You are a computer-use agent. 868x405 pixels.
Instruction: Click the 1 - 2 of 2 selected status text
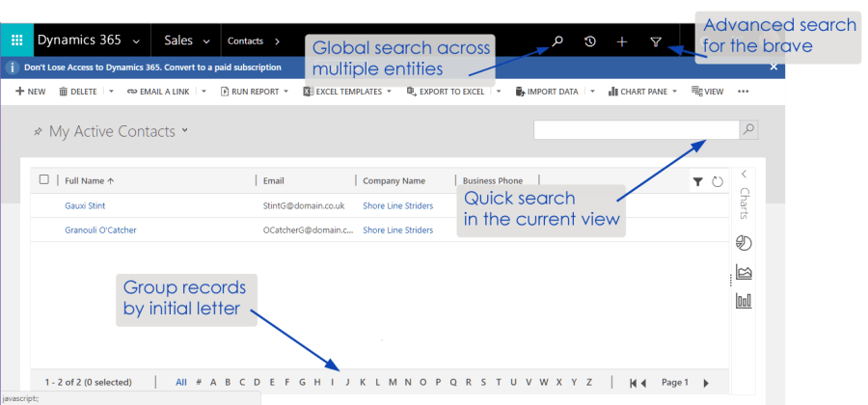[x=88, y=382]
